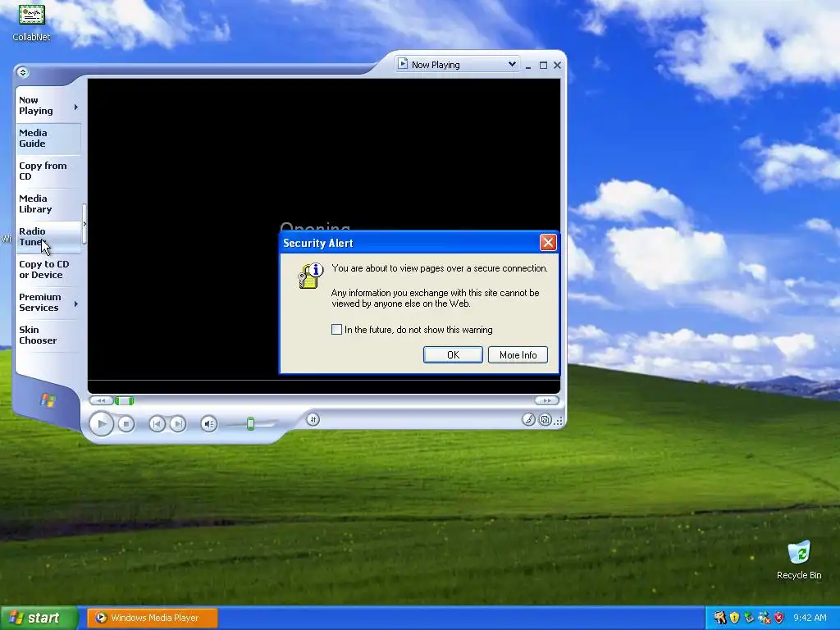The image size is (840, 630).
Task: Open the Now Playing dropdown list
Action: pos(512,64)
